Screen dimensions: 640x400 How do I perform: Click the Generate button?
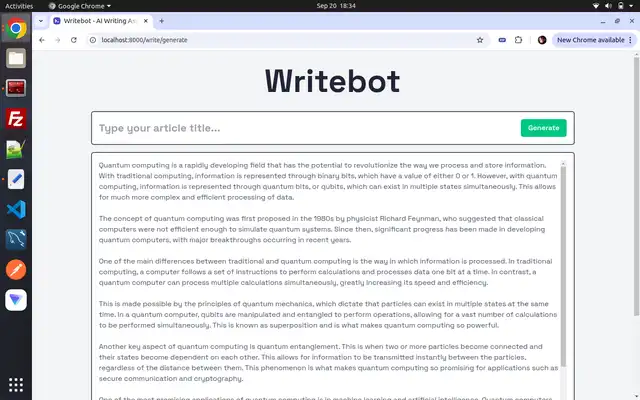click(x=543, y=128)
